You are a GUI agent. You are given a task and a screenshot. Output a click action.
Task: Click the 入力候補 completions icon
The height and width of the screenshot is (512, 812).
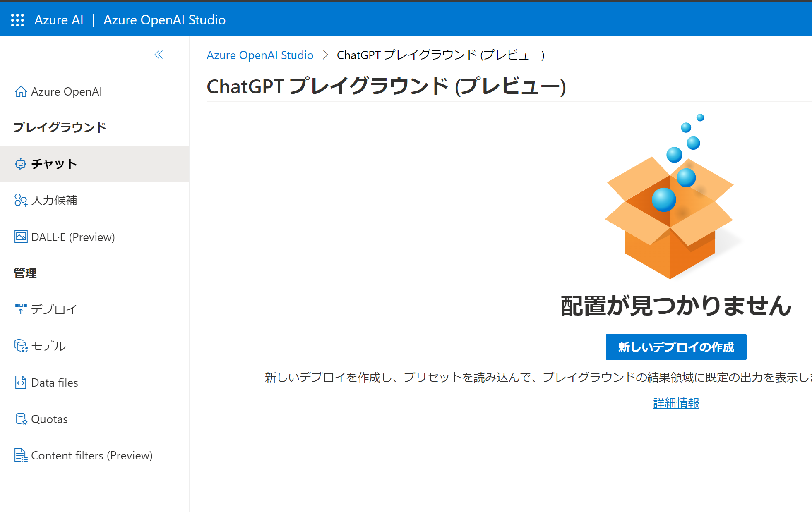click(21, 200)
